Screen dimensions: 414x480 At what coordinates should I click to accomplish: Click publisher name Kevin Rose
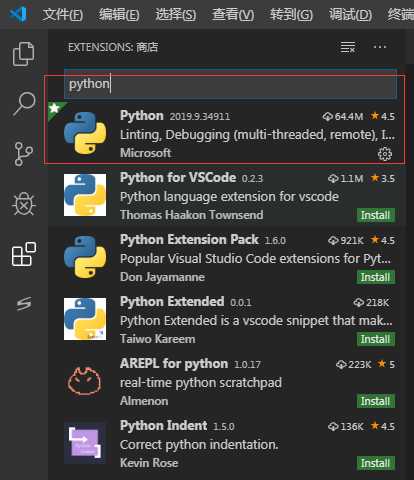click(x=149, y=463)
